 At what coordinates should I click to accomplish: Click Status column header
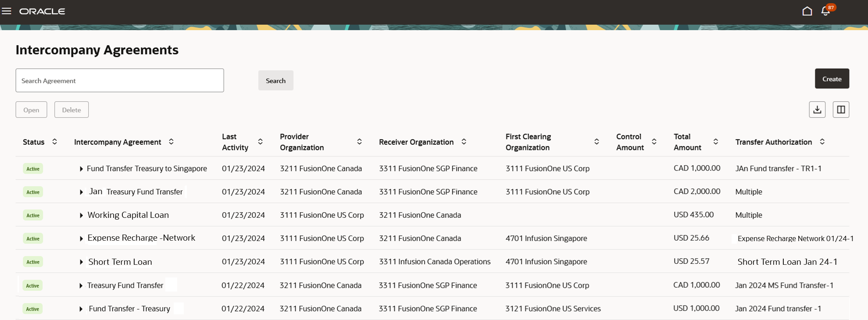tap(34, 142)
